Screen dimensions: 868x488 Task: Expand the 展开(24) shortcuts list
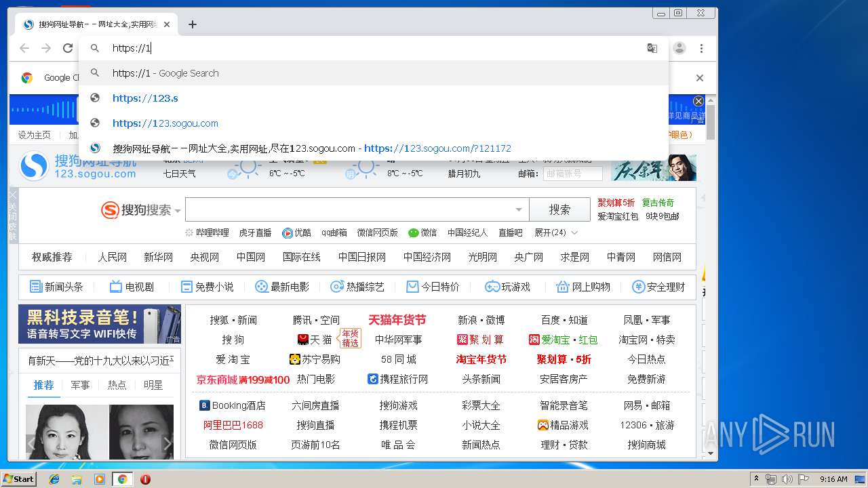[x=556, y=232]
